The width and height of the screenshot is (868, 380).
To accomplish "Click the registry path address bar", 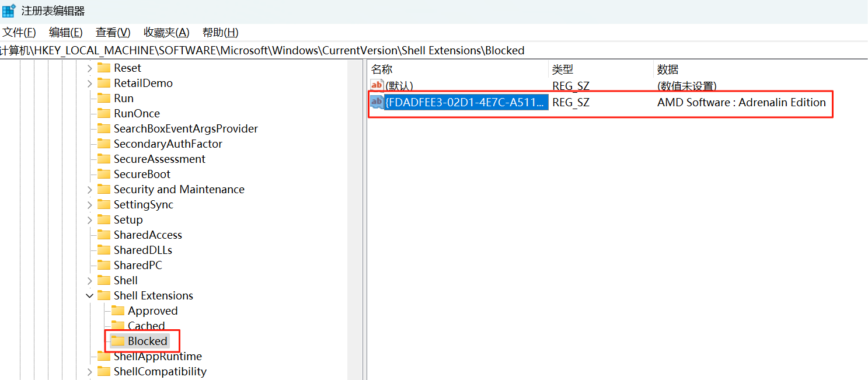I will 434,51.
